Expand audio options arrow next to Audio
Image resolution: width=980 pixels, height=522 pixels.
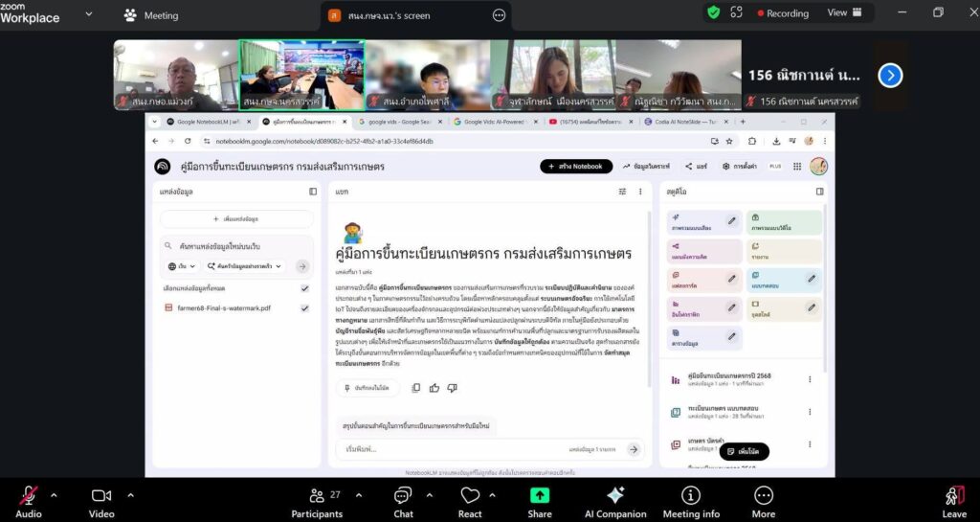tap(54, 495)
